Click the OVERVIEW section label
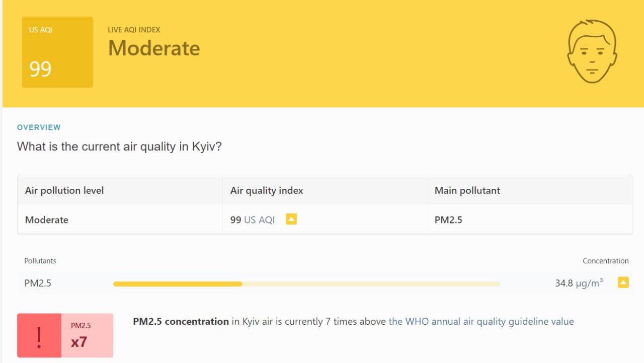 point(39,127)
